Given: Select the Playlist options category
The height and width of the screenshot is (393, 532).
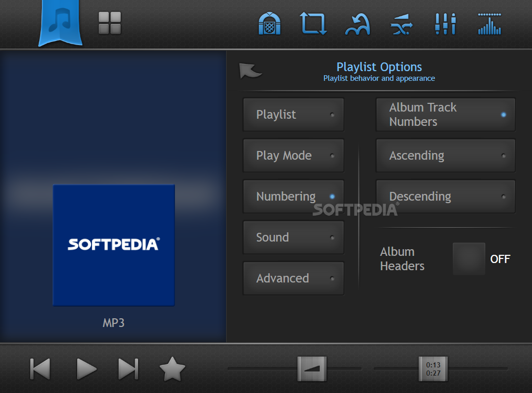Looking at the screenshot, I should [294, 115].
